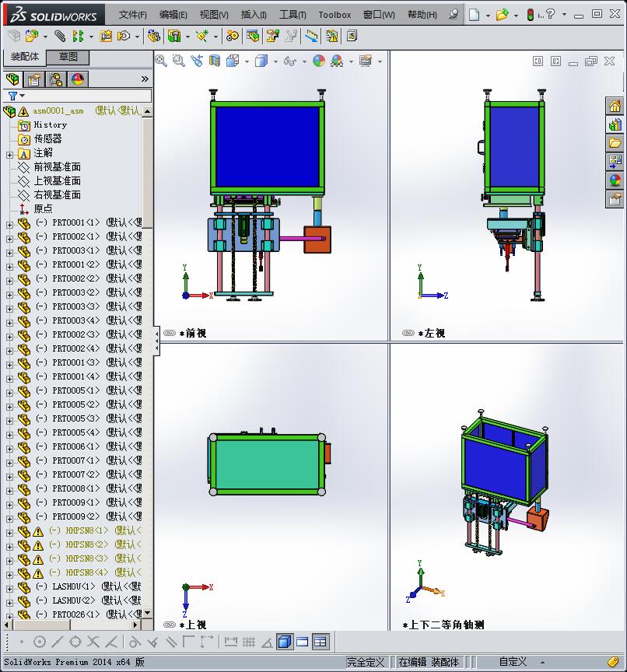Viewport: 627px width, 672px height.
Task: Click the Exploded View icon
Action: click(272, 36)
